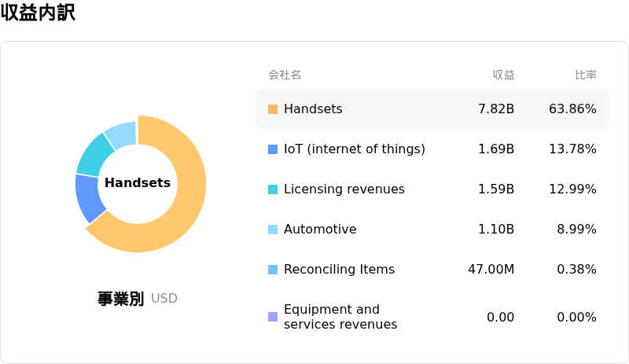
Task: Click the purple Equipment and services swatch
Action: pyautogui.click(x=273, y=317)
